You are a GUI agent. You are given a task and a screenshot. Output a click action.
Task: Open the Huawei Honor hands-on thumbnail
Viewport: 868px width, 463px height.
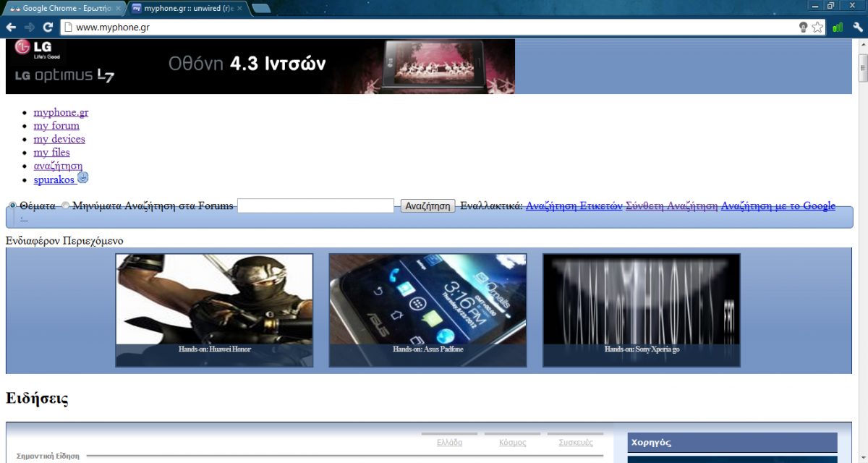click(214, 310)
